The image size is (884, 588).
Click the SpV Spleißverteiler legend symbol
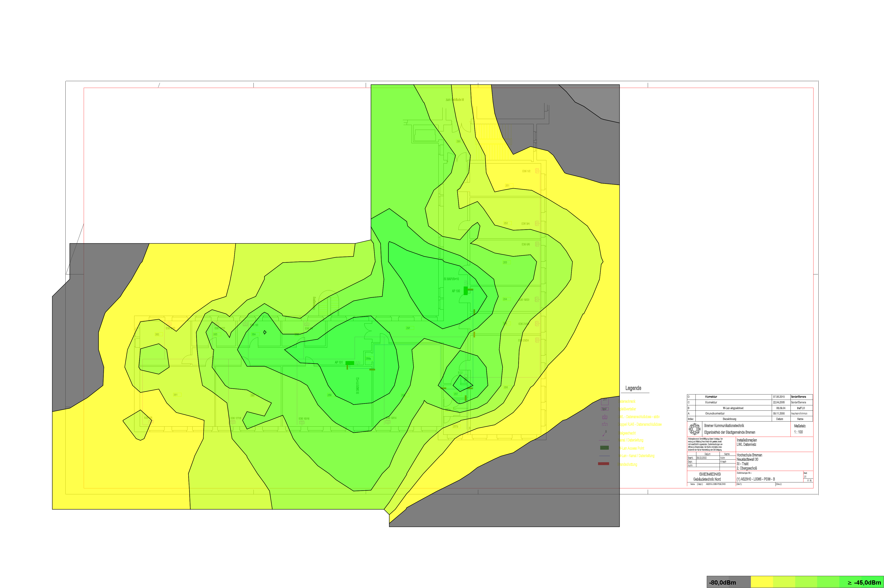[x=605, y=409]
